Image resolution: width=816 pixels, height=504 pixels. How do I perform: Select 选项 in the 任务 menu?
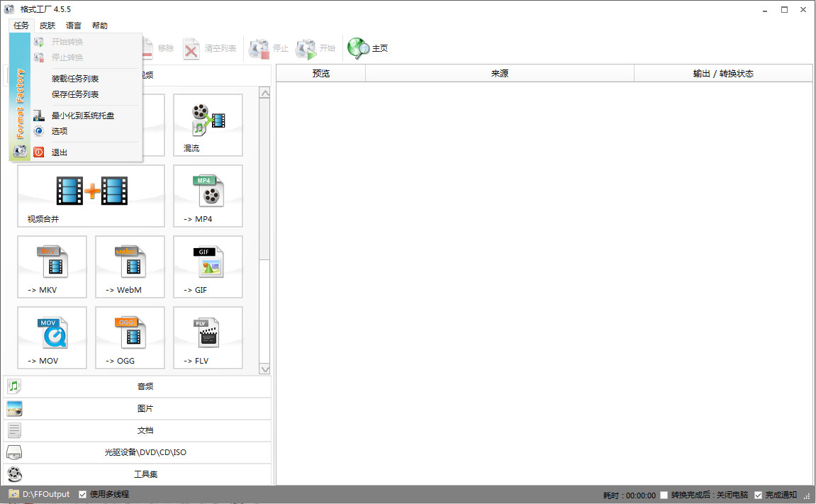pyautogui.click(x=60, y=131)
